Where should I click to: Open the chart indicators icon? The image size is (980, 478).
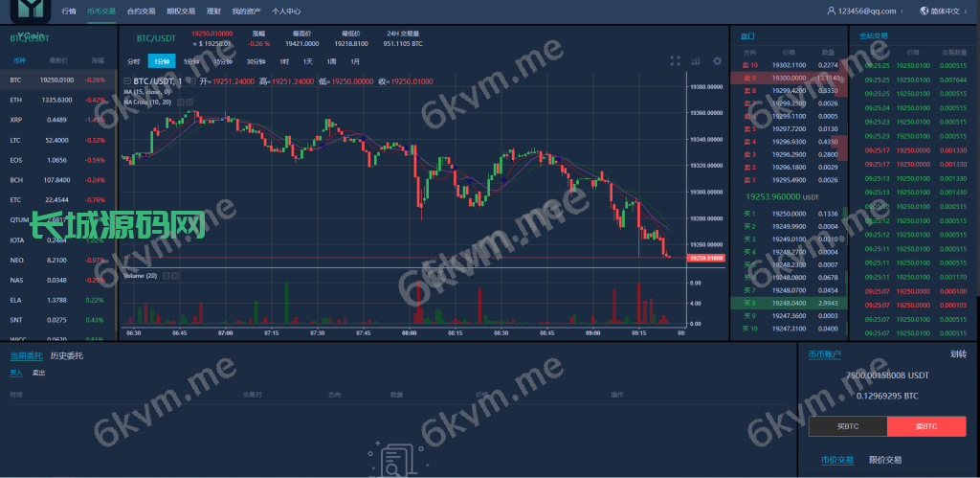click(697, 60)
